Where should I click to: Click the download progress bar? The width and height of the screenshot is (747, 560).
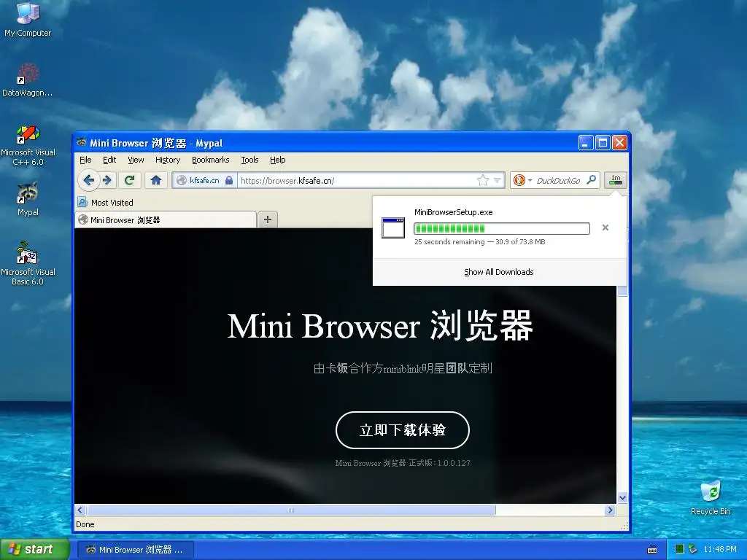[x=502, y=228]
